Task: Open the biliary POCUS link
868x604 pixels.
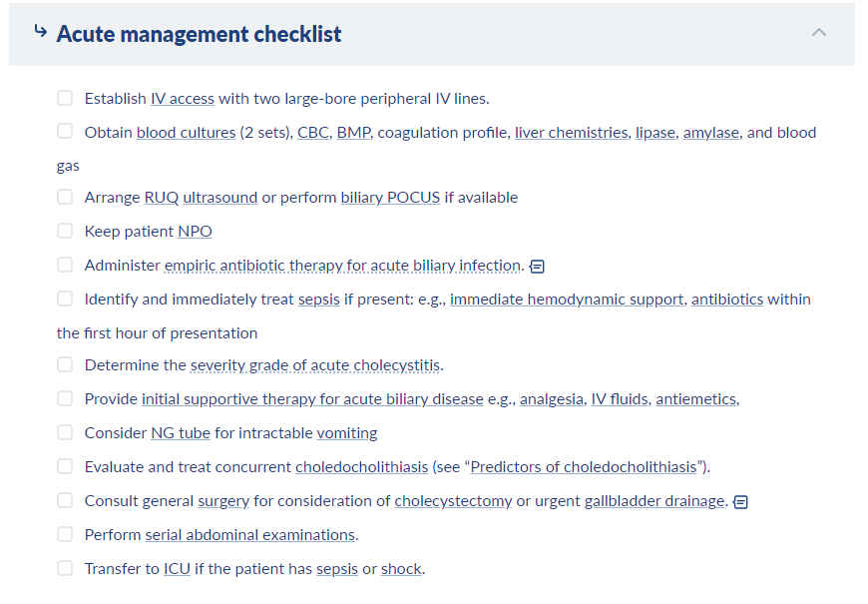Action: pyautogui.click(x=390, y=198)
